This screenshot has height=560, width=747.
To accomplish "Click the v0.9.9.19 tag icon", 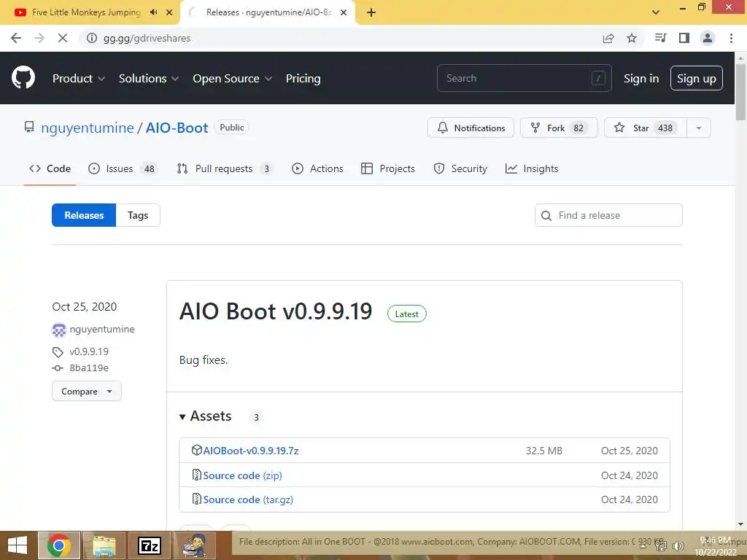I will coord(58,352).
